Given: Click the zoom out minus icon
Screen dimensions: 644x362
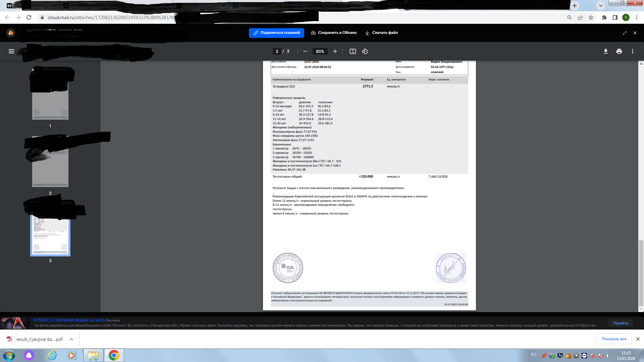Looking at the screenshot, I should pos(305,51).
